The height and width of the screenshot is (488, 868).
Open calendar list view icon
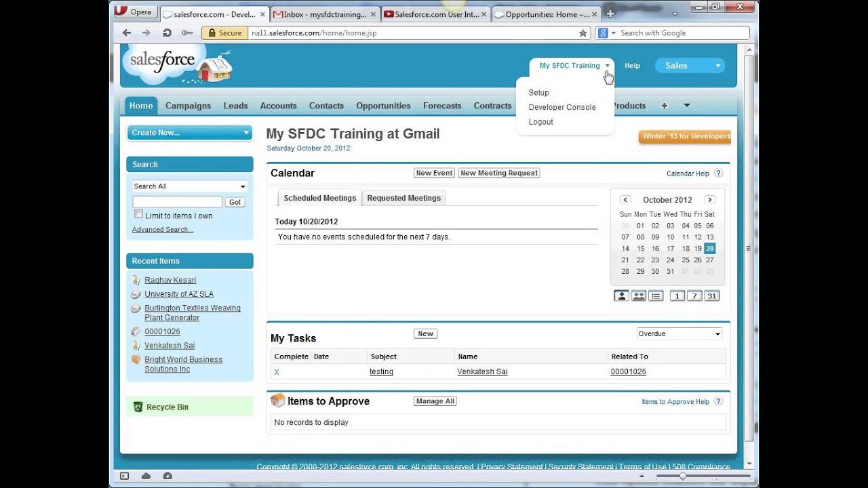coord(656,296)
